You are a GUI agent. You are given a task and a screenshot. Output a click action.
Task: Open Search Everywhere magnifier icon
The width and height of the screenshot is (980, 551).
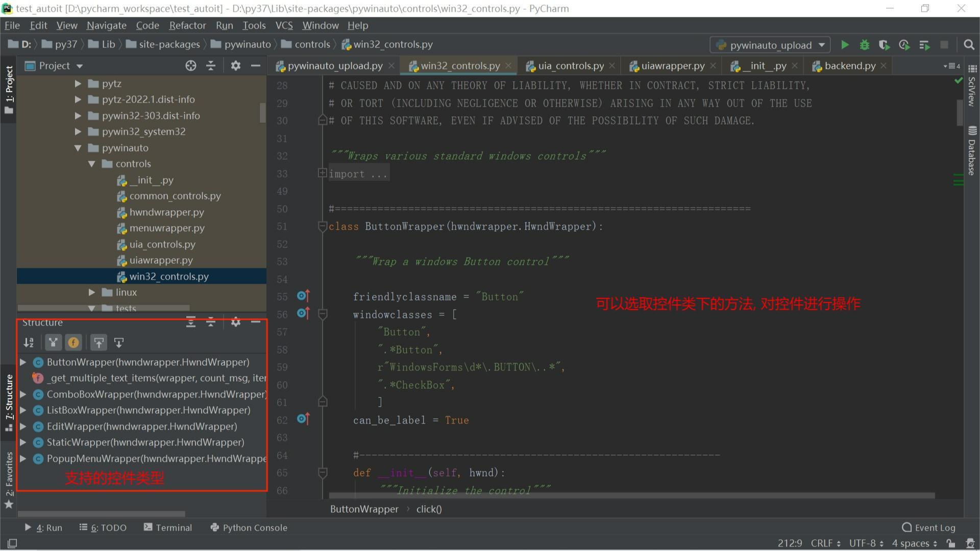coord(969,45)
